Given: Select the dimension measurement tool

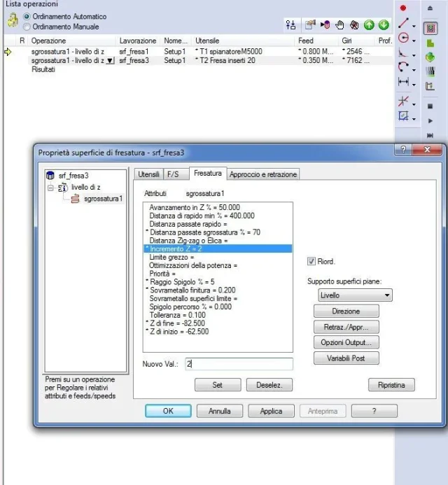Looking at the screenshot, I should [403, 83].
